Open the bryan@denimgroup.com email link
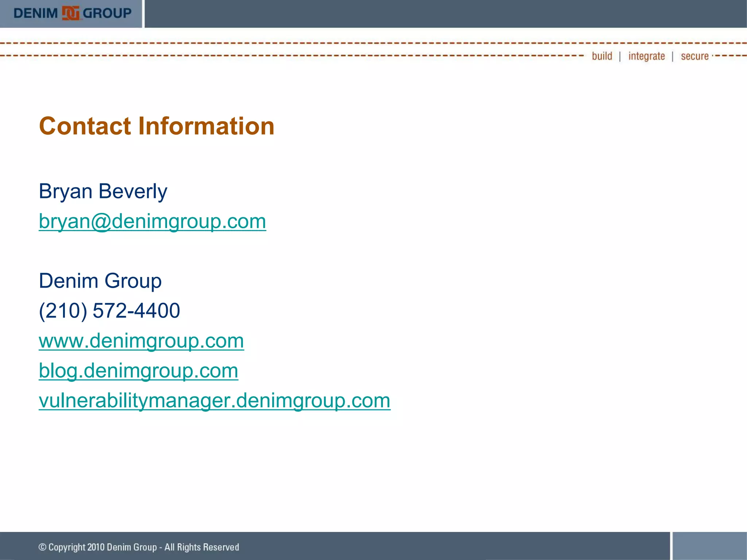Viewport: 747px width, 560px height. tap(152, 221)
